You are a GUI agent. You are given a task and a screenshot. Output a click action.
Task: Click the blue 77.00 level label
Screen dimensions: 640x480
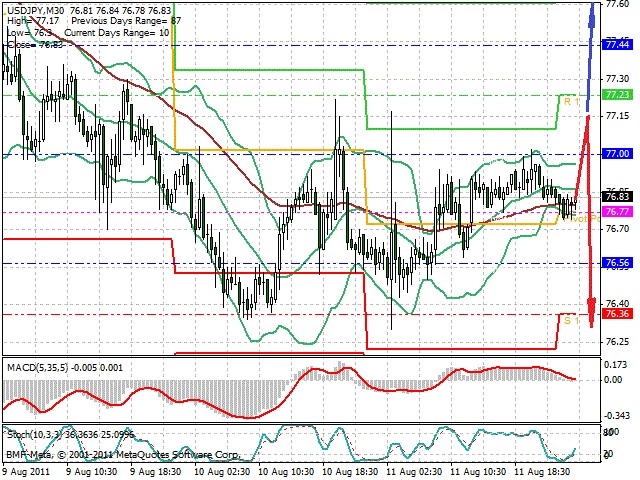coord(618,153)
